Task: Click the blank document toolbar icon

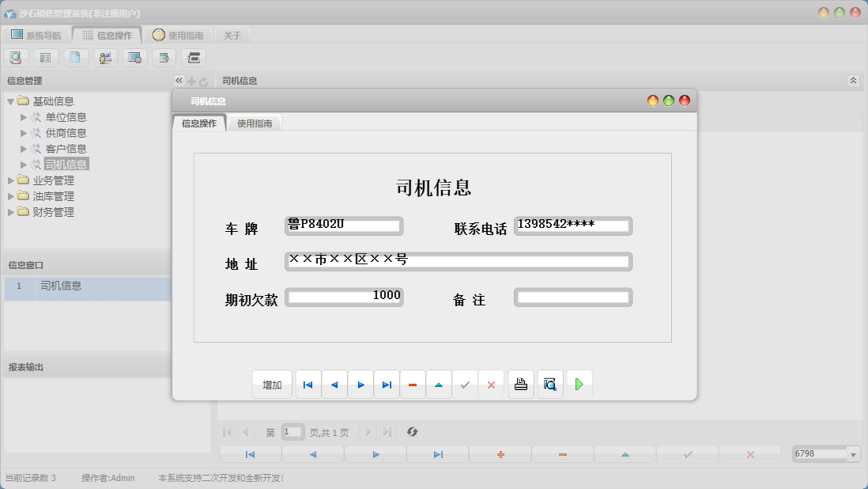Action: [x=76, y=57]
